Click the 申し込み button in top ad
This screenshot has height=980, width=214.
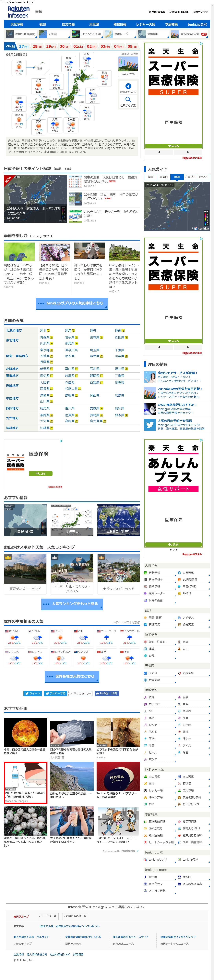point(173,146)
